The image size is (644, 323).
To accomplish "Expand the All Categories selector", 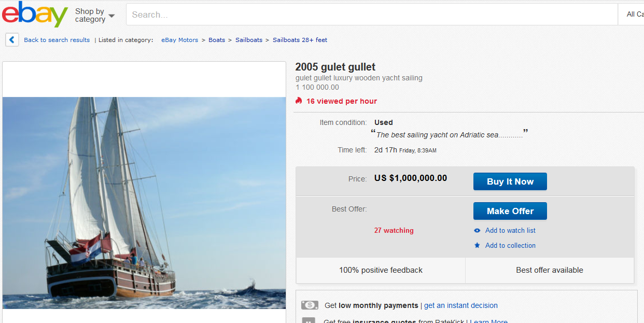I will tap(631, 15).
